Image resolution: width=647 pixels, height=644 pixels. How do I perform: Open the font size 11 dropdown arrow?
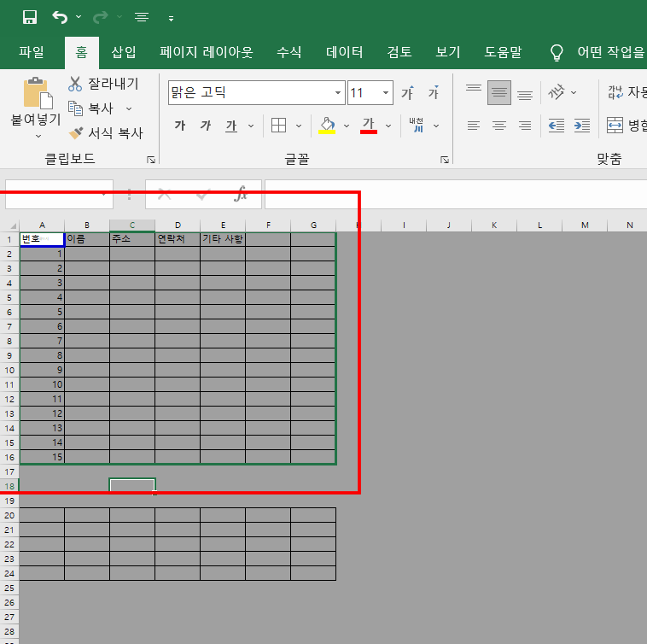tap(386, 92)
